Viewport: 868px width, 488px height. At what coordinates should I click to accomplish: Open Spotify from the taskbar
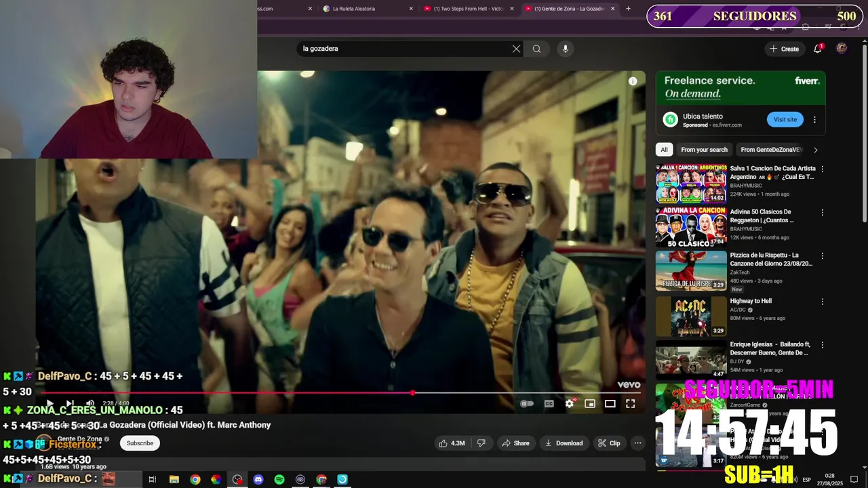click(279, 479)
